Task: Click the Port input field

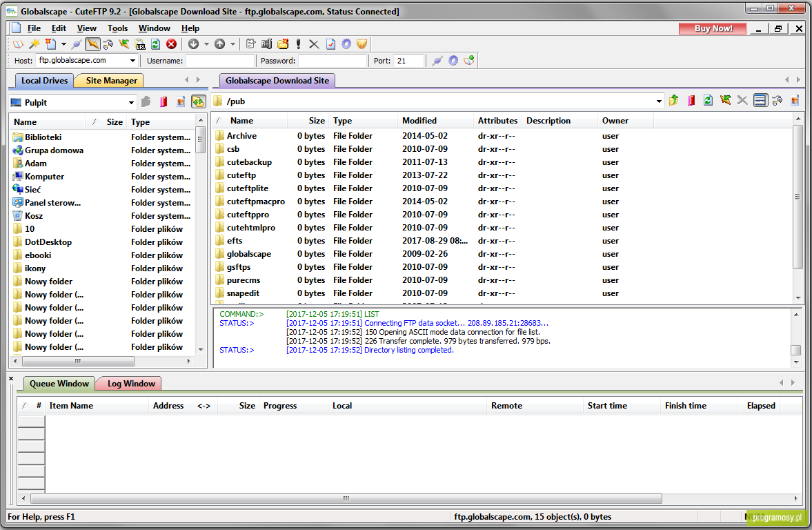Action: click(408, 61)
